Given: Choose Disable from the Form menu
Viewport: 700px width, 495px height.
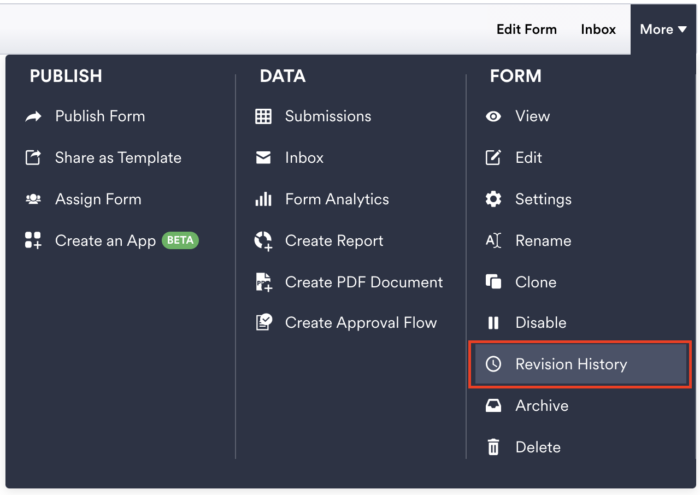Looking at the screenshot, I should (540, 323).
